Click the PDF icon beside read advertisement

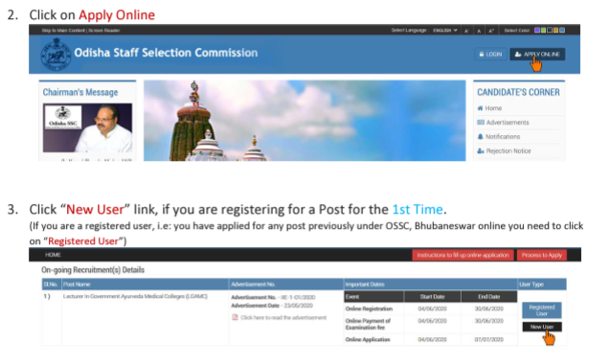point(235,317)
